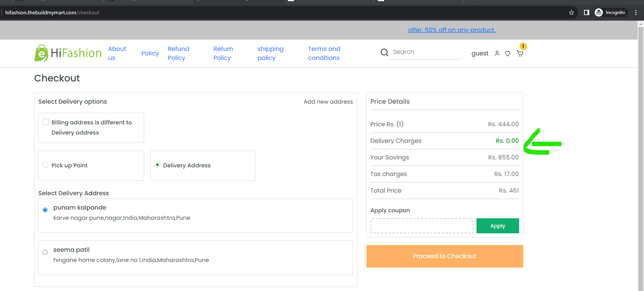Choose seema patil address radio button
The width and height of the screenshot is (644, 291).
pyautogui.click(x=45, y=252)
